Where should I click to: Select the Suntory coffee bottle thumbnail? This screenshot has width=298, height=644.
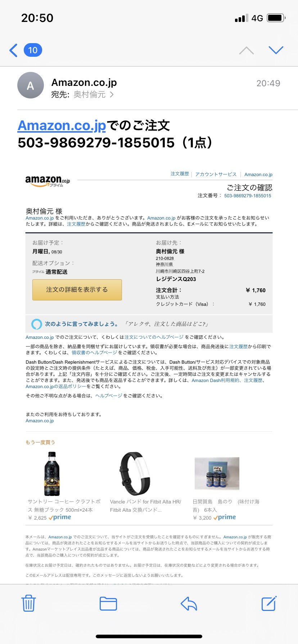tap(52, 474)
